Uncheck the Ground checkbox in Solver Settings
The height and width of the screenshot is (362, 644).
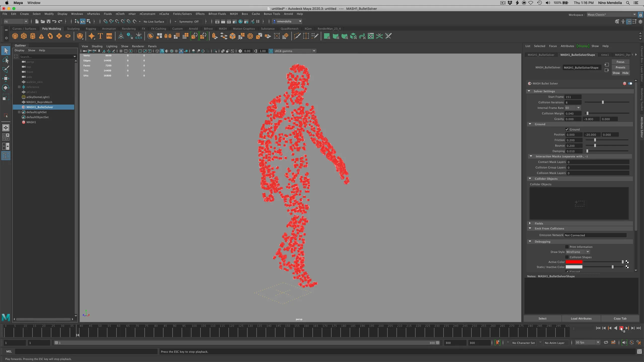pos(567,129)
